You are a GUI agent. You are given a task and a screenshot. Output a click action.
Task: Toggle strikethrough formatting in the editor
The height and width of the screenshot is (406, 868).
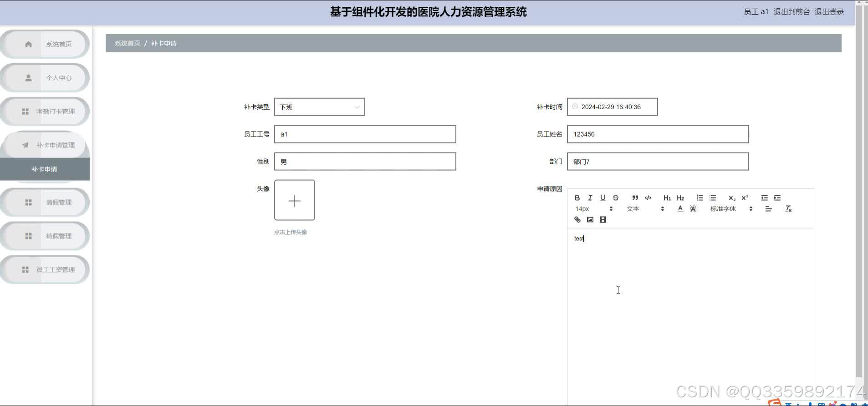pos(615,198)
